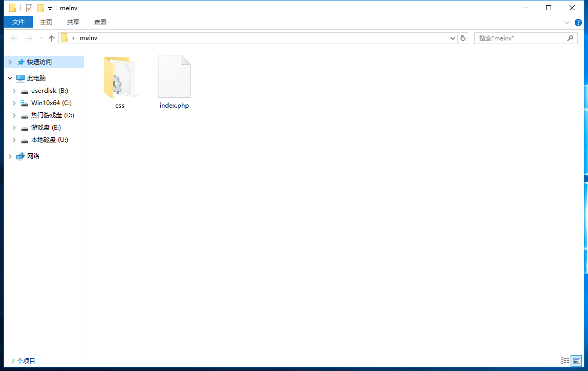
Task: Switch to details view layout
Action: pyautogui.click(x=564, y=361)
